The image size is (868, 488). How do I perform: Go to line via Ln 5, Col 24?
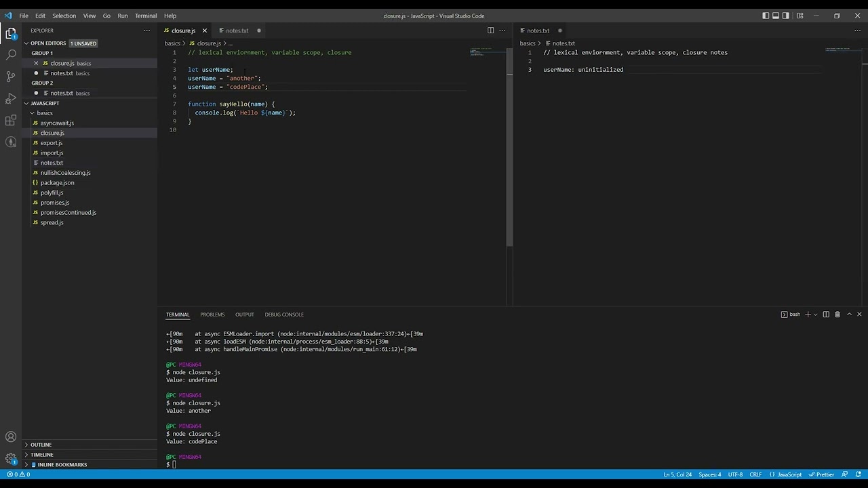click(x=677, y=474)
